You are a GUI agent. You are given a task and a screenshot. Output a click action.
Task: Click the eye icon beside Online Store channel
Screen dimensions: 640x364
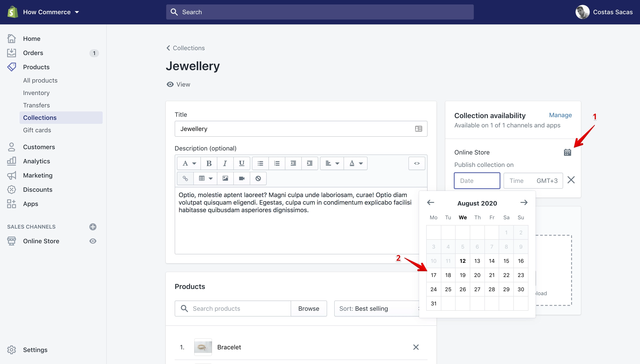93,241
